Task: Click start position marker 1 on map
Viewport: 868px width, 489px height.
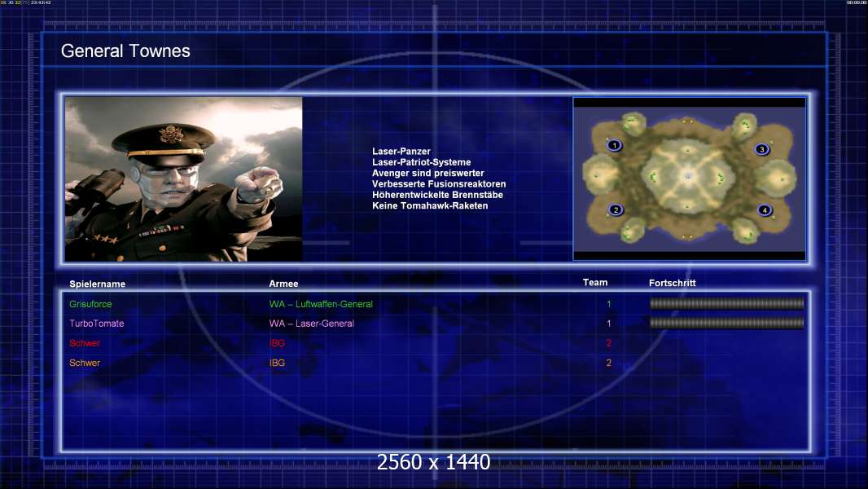Action: [x=614, y=146]
